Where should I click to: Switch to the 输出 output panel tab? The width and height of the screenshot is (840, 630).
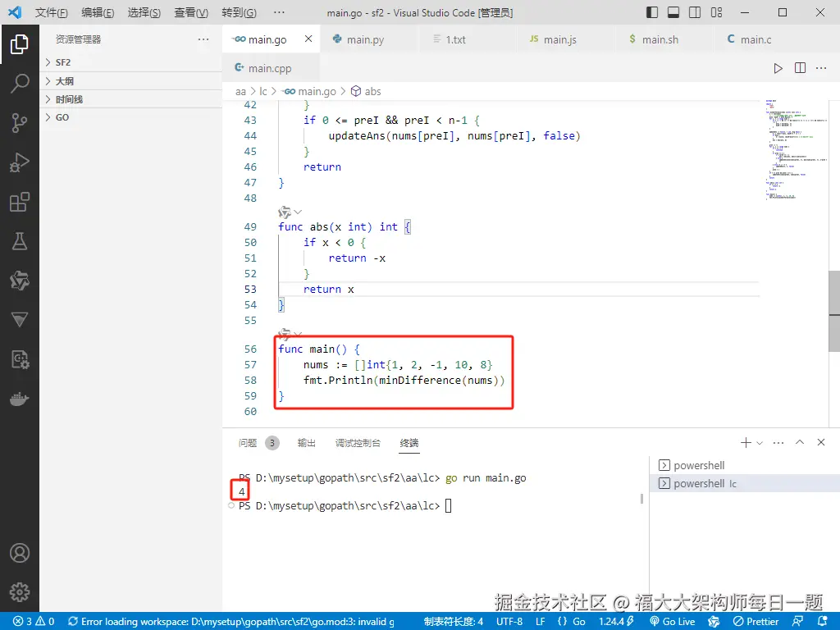tap(307, 443)
